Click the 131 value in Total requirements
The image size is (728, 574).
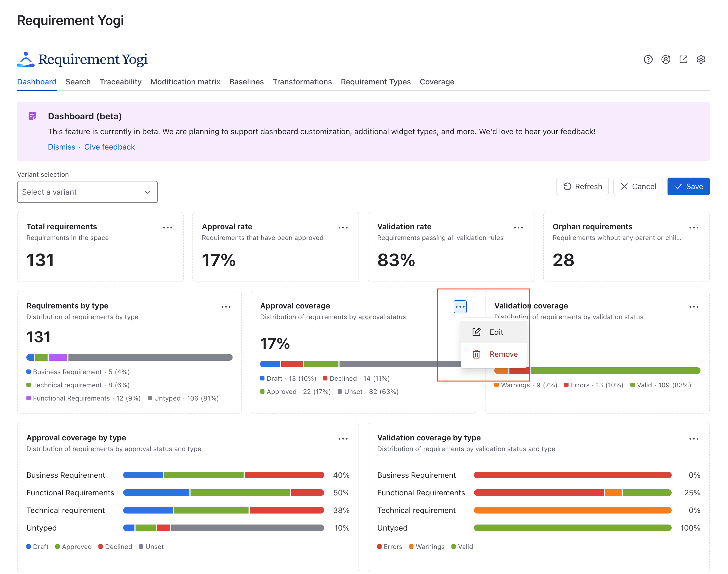(x=40, y=260)
